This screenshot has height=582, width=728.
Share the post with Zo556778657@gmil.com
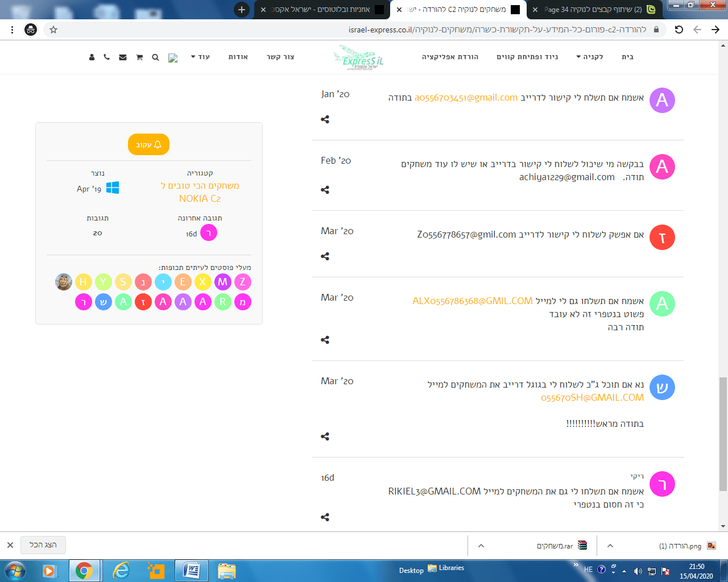point(325,256)
